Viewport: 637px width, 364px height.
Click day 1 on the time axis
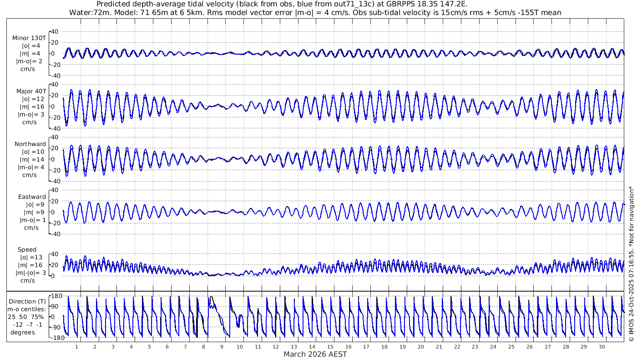coord(76,347)
